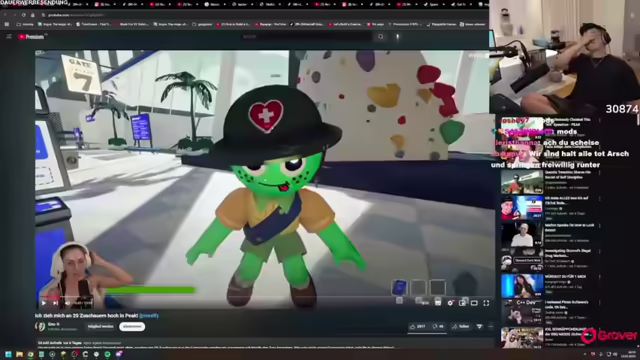This screenshot has width=640, height=360.
Task: Play the YouTube video
Action: click(44, 303)
